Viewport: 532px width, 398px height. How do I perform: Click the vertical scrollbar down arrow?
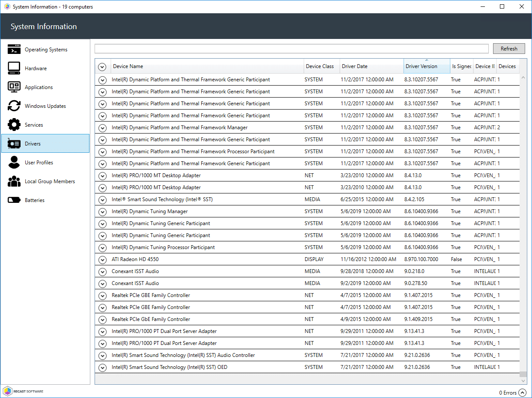coord(523,380)
